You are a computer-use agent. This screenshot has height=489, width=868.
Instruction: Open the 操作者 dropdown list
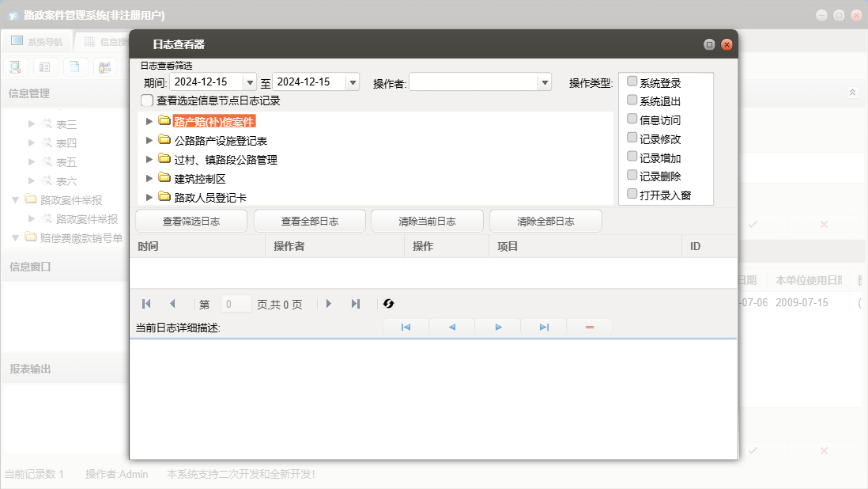coord(544,82)
